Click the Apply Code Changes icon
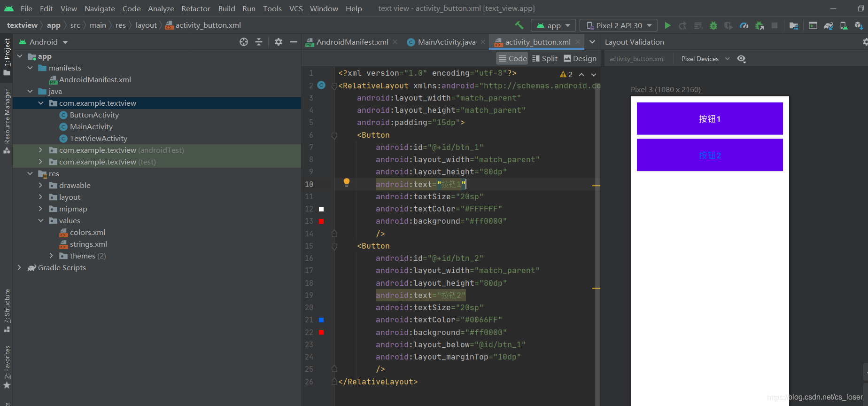 [x=698, y=25]
